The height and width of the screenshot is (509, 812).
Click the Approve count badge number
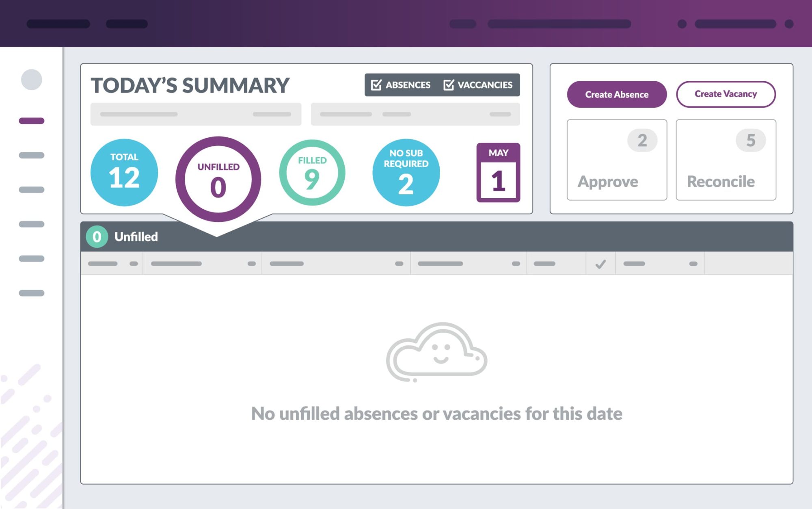(642, 141)
